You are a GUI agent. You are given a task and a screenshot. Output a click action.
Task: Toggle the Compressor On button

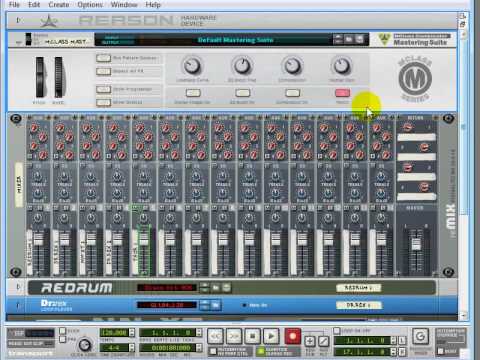[292, 93]
